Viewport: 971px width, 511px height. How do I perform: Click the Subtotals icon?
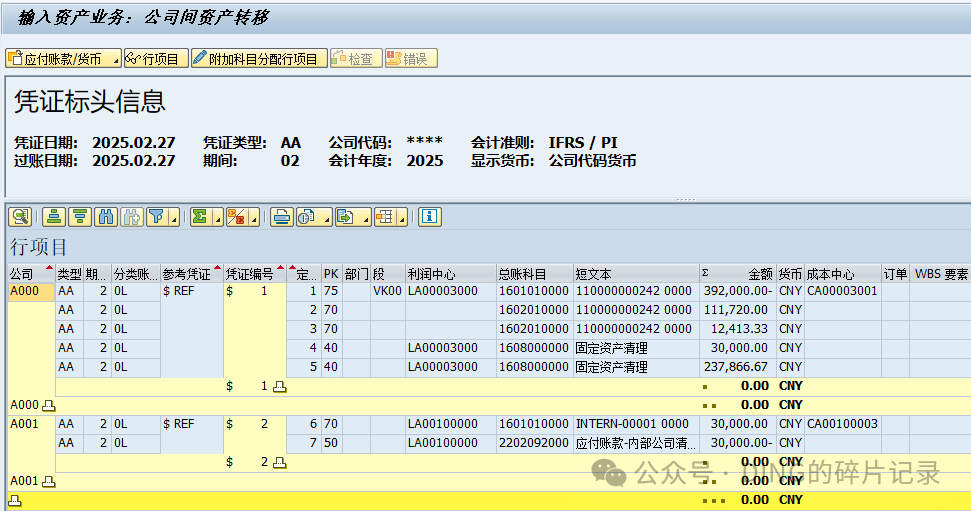tap(237, 217)
